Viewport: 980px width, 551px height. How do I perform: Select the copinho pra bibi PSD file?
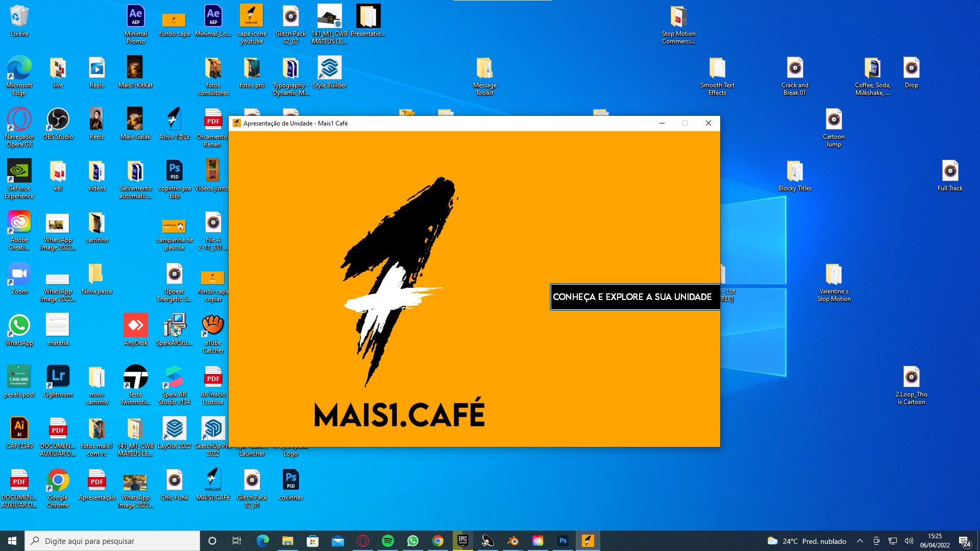coord(174,179)
